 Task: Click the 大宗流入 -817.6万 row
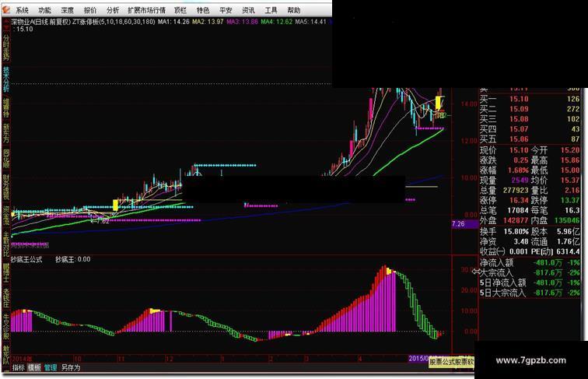coord(530,273)
